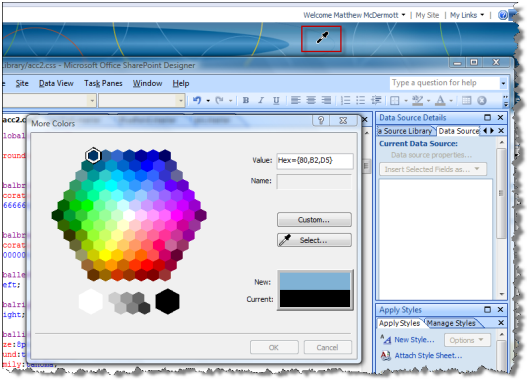
Task: Click the numbered list icon
Action: click(345, 100)
